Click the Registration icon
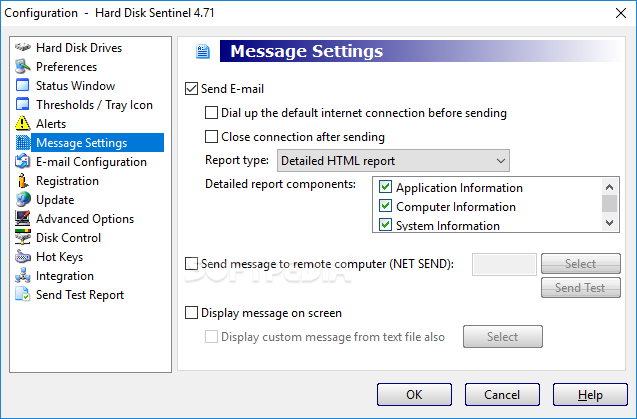Image resolution: width=637 pixels, height=419 pixels. click(x=23, y=180)
